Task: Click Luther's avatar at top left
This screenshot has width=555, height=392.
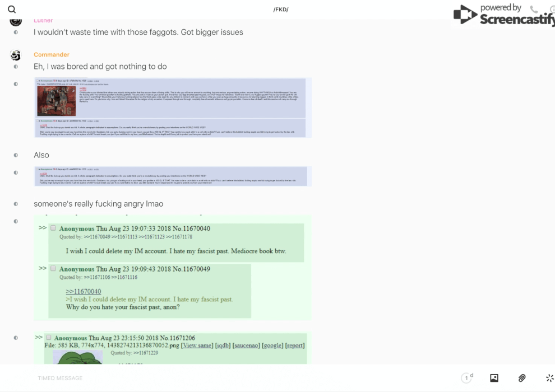Action: coord(16,21)
